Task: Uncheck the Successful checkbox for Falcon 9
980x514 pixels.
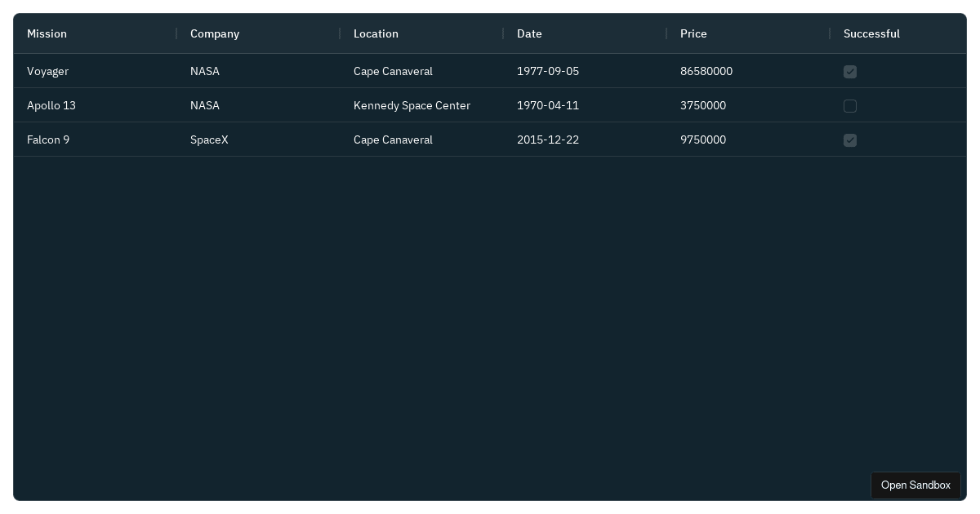Action: 850,140
